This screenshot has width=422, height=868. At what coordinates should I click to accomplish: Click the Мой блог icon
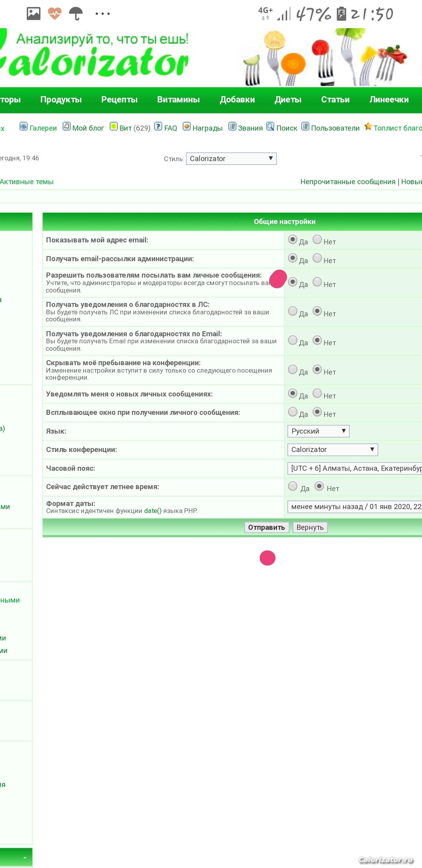click(67, 126)
